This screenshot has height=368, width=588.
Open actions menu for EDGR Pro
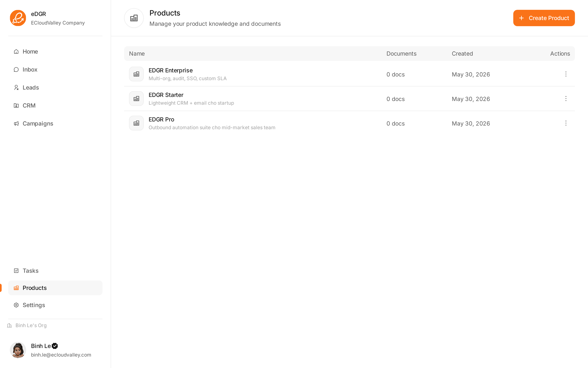tap(566, 123)
